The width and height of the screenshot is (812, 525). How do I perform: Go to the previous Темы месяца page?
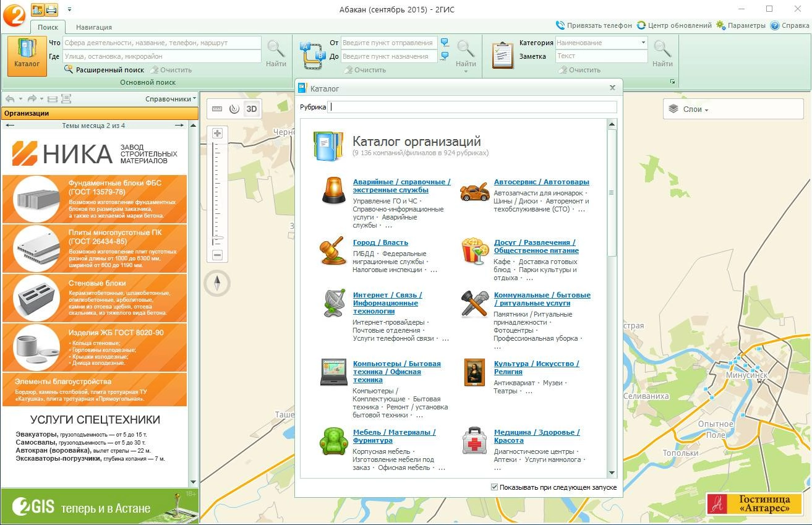pos(10,126)
